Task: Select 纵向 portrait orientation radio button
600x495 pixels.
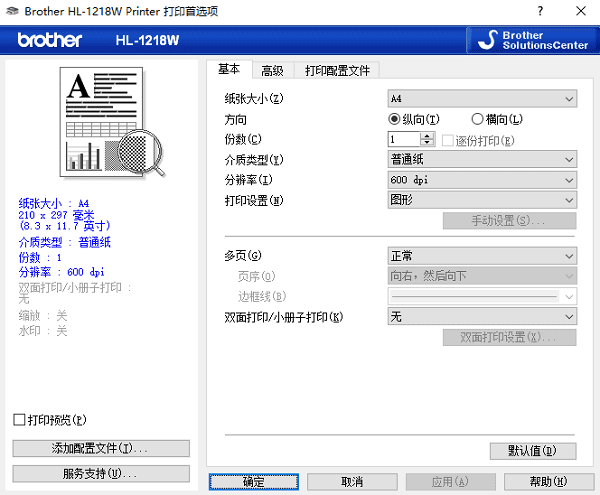Action: [x=395, y=119]
